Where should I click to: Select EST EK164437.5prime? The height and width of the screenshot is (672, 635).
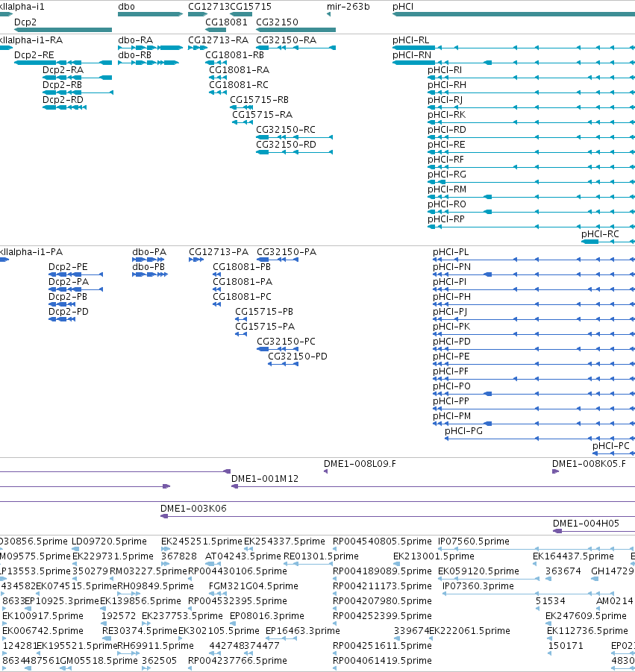click(x=573, y=556)
